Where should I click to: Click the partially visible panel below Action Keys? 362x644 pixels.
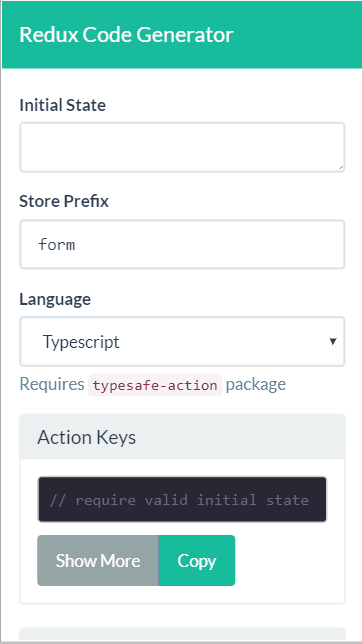click(x=182, y=634)
